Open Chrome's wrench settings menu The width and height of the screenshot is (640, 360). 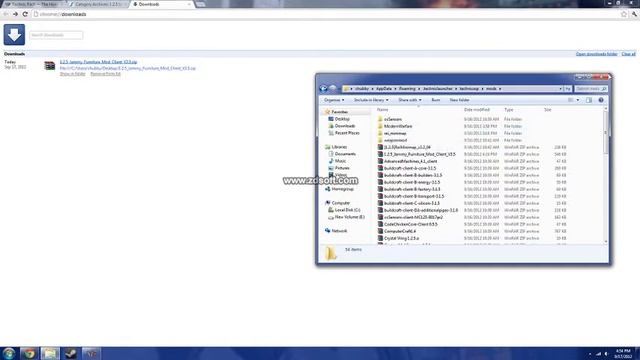coord(635,14)
